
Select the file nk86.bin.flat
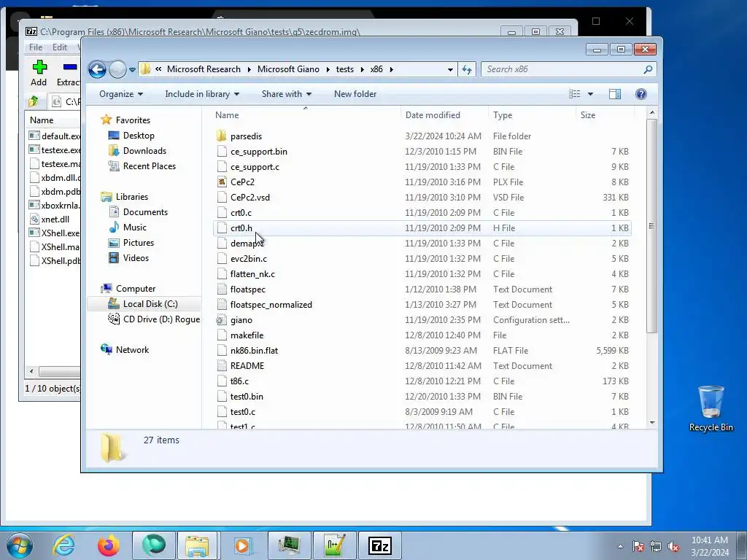click(x=254, y=351)
